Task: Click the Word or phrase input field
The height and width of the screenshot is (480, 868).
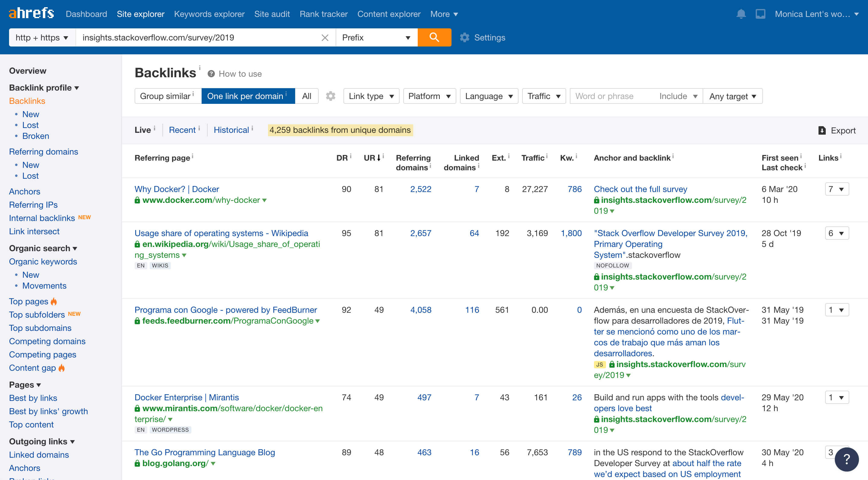Action: point(612,96)
